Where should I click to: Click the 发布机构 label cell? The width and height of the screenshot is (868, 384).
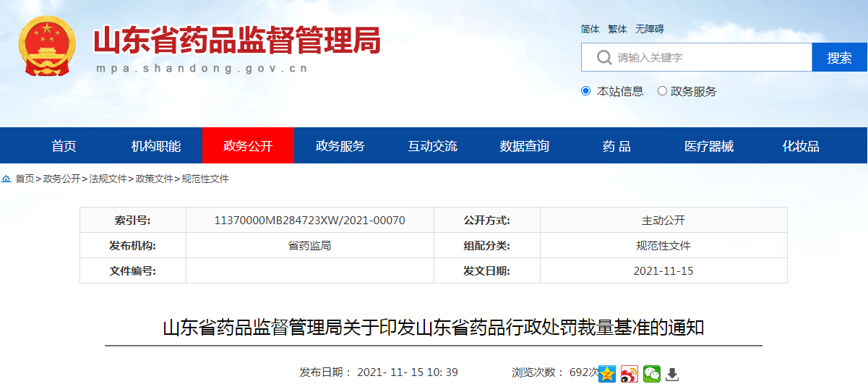[133, 245]
